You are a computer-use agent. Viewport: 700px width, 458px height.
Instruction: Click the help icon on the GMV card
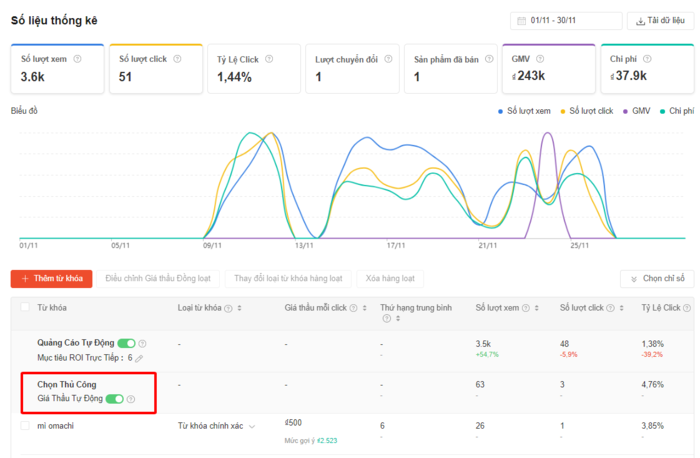coord(540,59)
